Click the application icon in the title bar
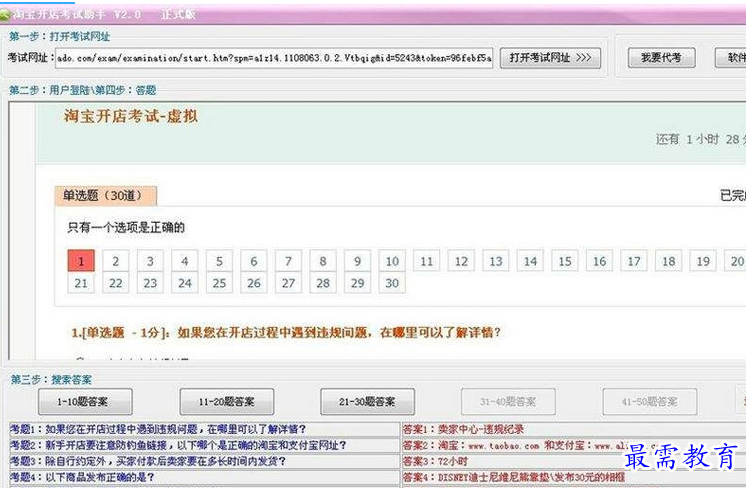The width and height of the screenshot is (746, 488). coord(5,14)
